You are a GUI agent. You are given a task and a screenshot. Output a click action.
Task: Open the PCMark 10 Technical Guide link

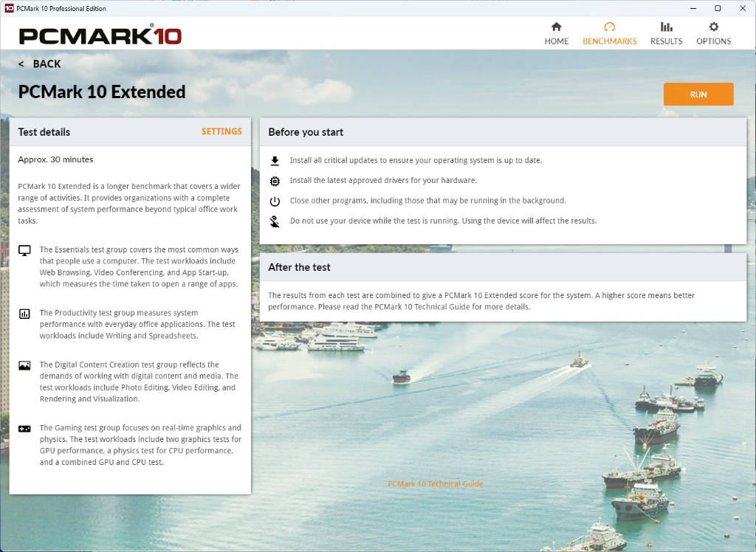click(x=436, y=483)
